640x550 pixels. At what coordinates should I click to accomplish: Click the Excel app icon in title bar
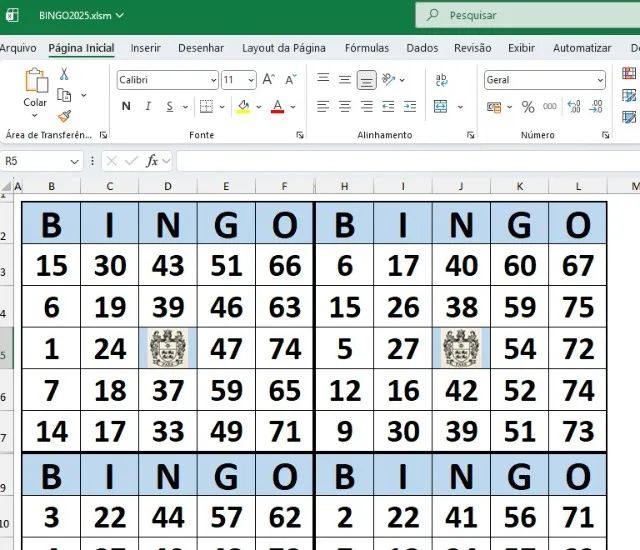pos(12,16)
